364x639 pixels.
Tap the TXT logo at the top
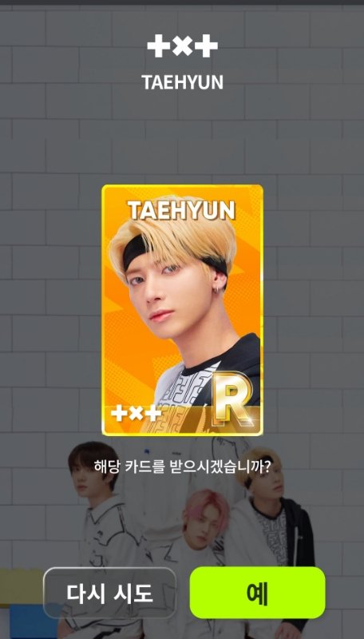[182, 46]
